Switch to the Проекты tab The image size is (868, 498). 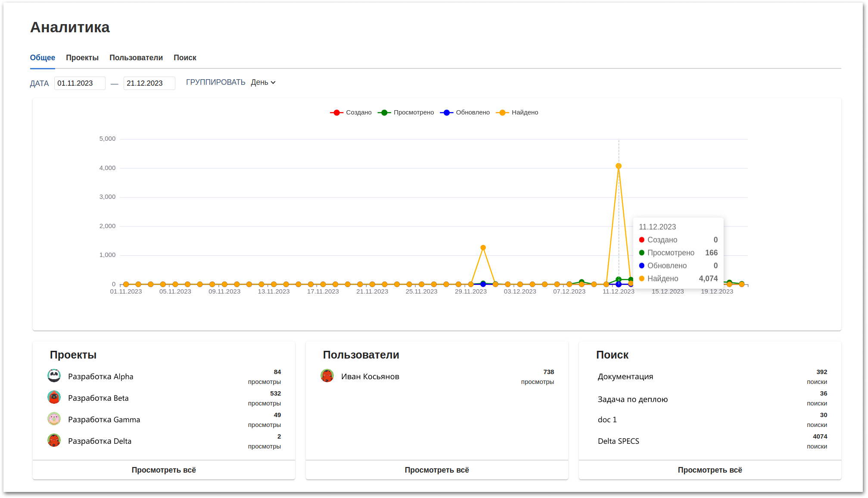[x=82, y=58]
